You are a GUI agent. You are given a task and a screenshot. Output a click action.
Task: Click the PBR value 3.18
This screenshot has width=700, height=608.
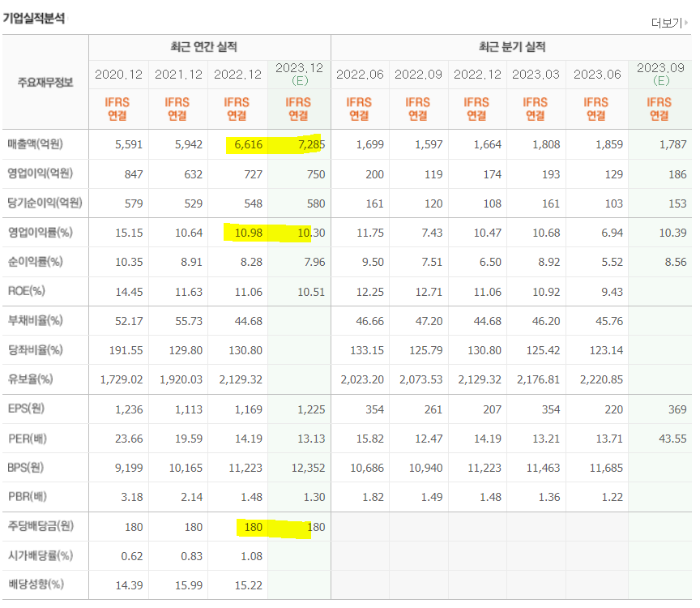click(132, 497)
